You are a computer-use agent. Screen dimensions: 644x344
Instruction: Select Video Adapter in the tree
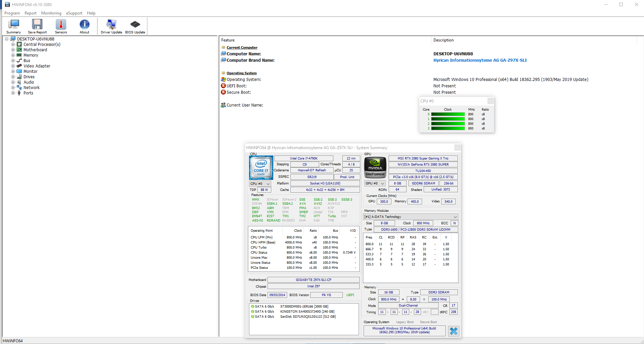(x=37, y=66)
